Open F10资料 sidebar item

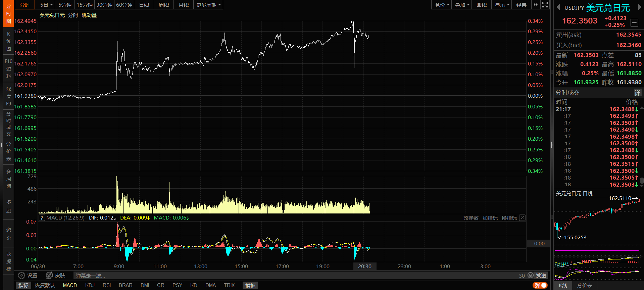tap(8, 69)
